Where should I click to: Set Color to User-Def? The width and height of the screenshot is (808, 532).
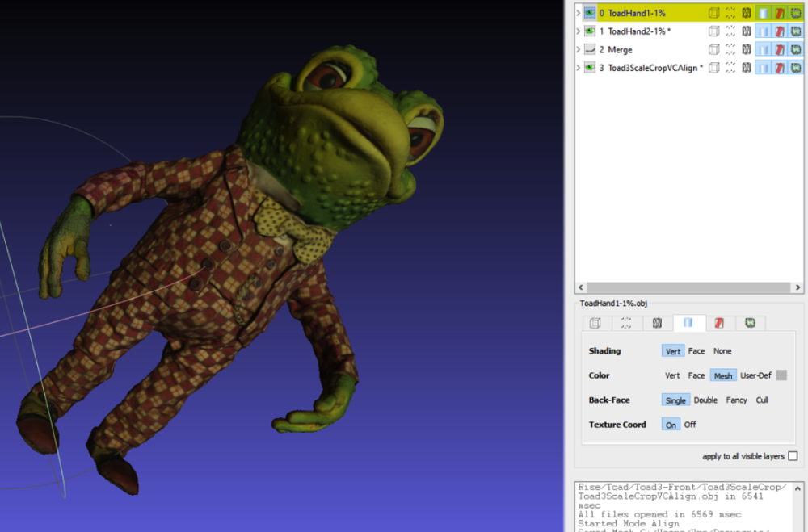tap(755, 375)
